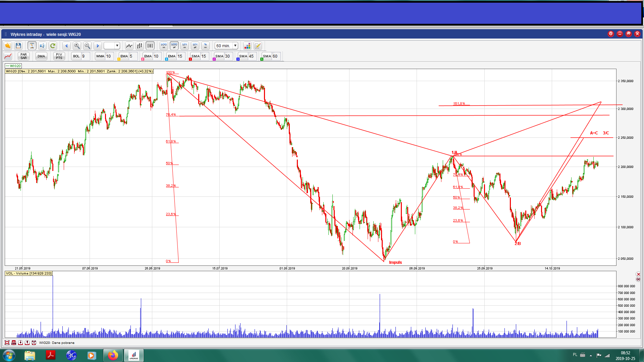Screen dimensions: 644x362
Task: Select the candlestick chart style icon
Action: pyautogui.click(x=150, y=46)
